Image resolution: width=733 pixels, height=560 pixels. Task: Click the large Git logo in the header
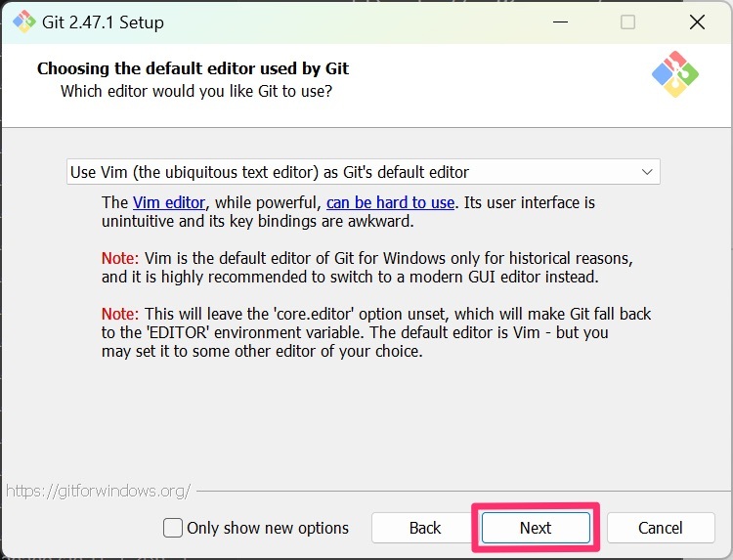[x=675, y=74]
